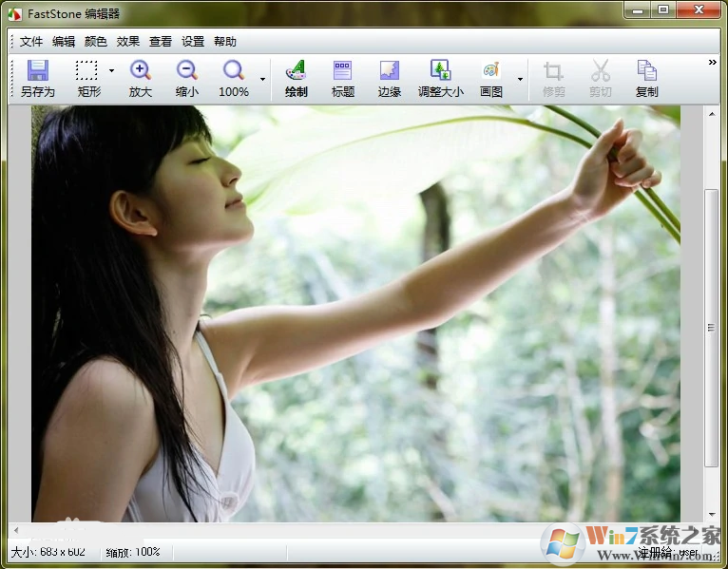Viewport: 728px width, 569px height.
Task: Click the 另存为 (Save As) floppy icon
Action: 37,78
